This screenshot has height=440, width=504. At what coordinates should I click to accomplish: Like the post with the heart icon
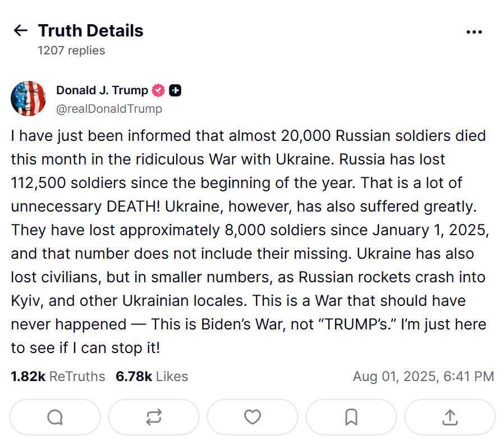point(253,417)
